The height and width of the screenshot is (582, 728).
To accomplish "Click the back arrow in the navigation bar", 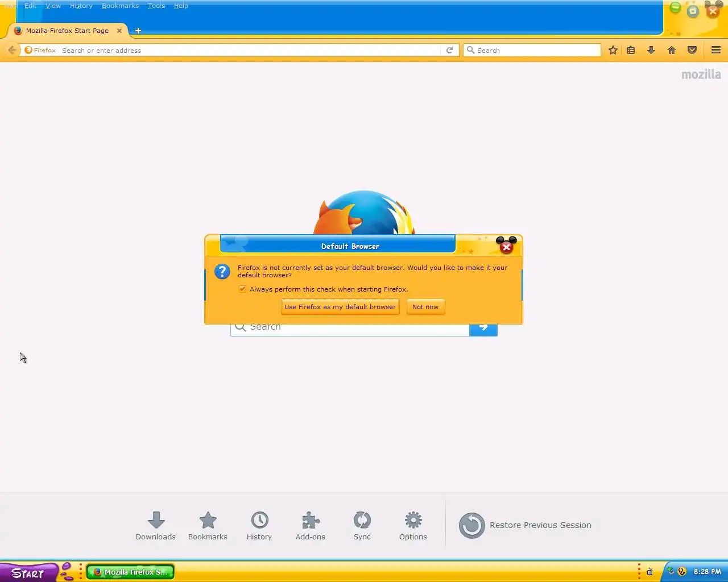I will [x=12, y=50].
